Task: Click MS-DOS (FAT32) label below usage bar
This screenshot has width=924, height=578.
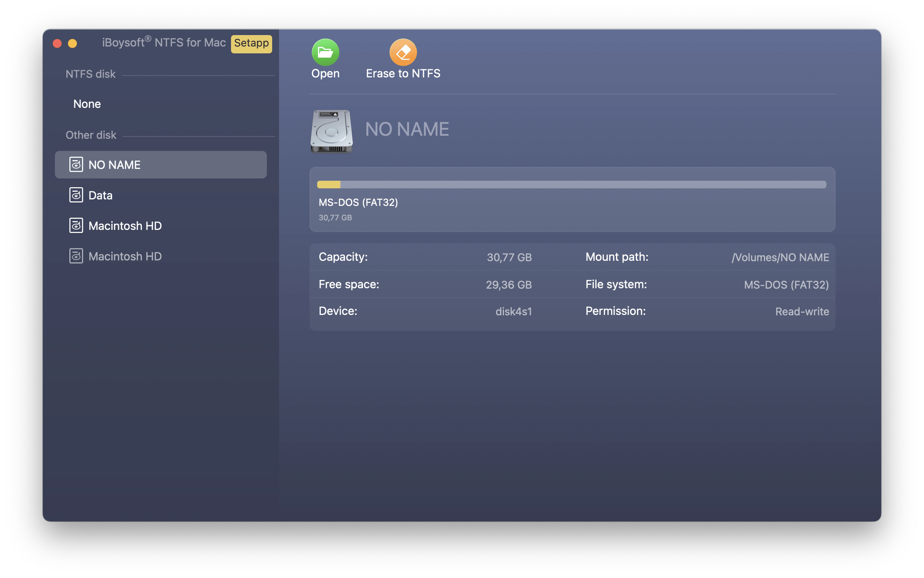Action: tap(358, 202)
